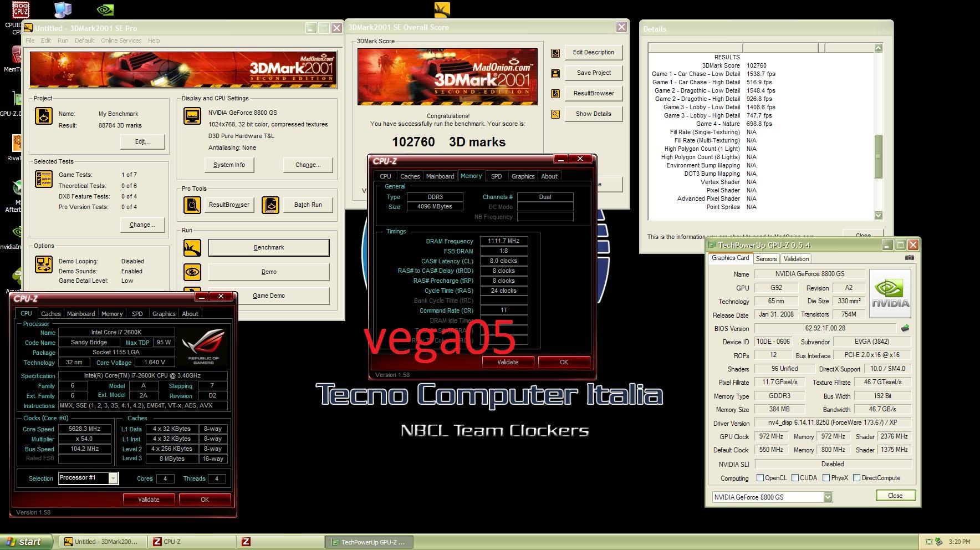Open Processor #1 selection dropdown in CPU-Z
This screenshot has width=980, height=550.
point(113,478)
